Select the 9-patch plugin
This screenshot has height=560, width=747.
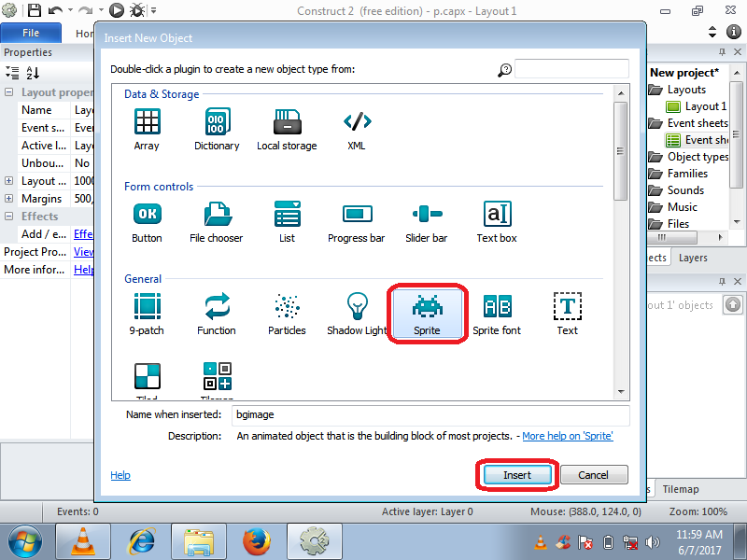[148, 306]
